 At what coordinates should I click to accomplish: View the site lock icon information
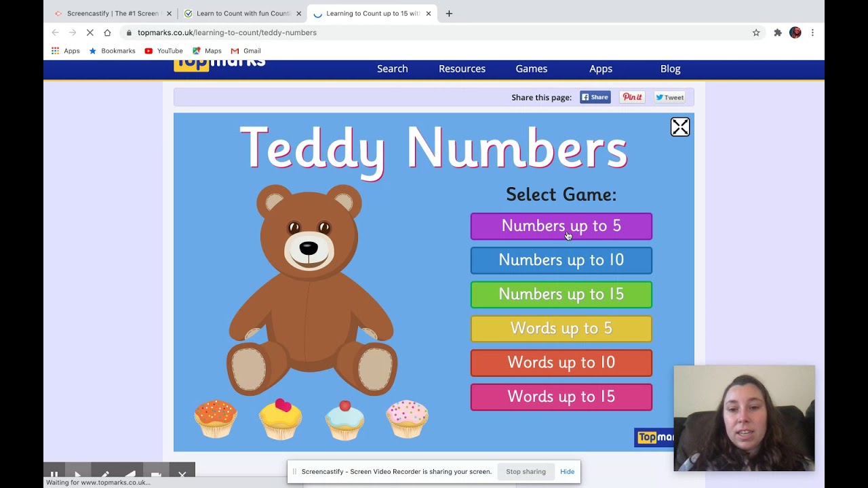129,33
